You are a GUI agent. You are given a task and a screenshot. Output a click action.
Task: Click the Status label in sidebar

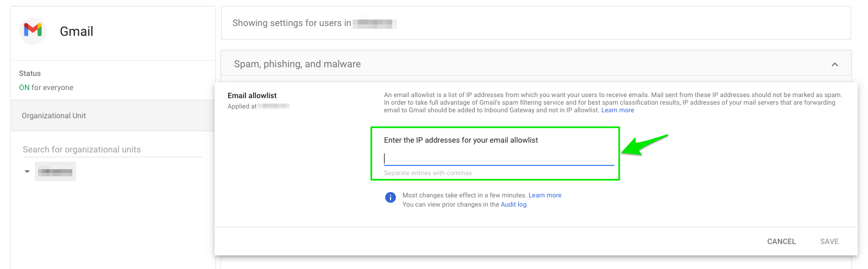click(x=30, y=73)
